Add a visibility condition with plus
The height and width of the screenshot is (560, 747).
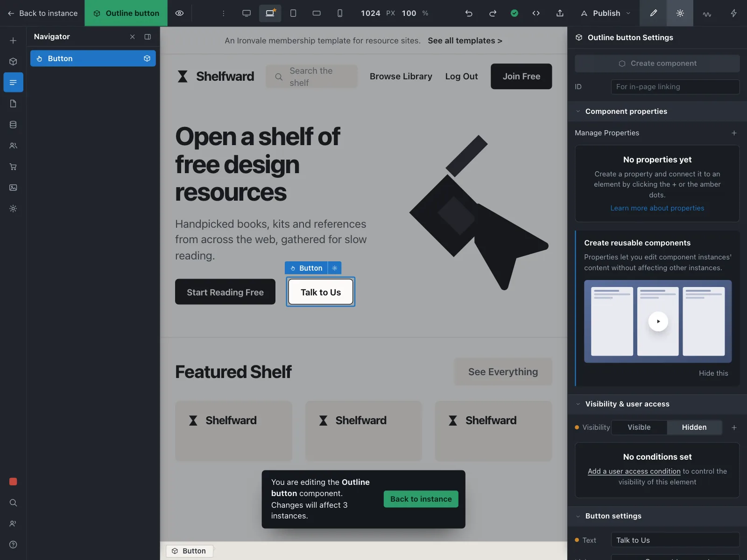click(x=734, y=427)
